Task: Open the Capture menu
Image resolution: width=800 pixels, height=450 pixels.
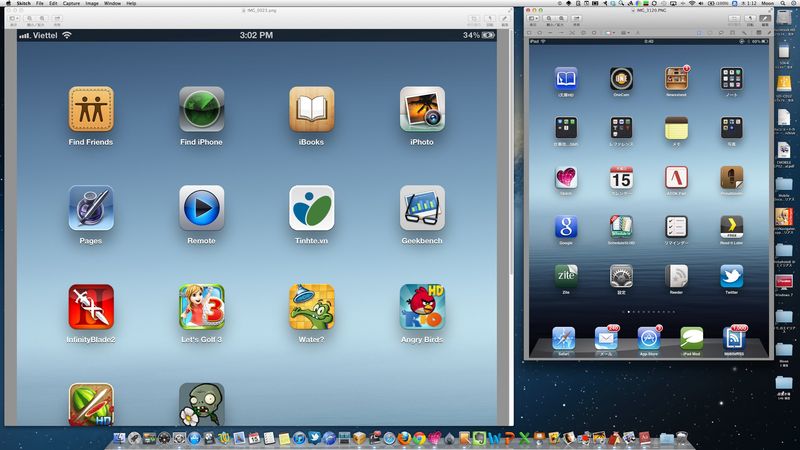Action: [x=71, y=3]
